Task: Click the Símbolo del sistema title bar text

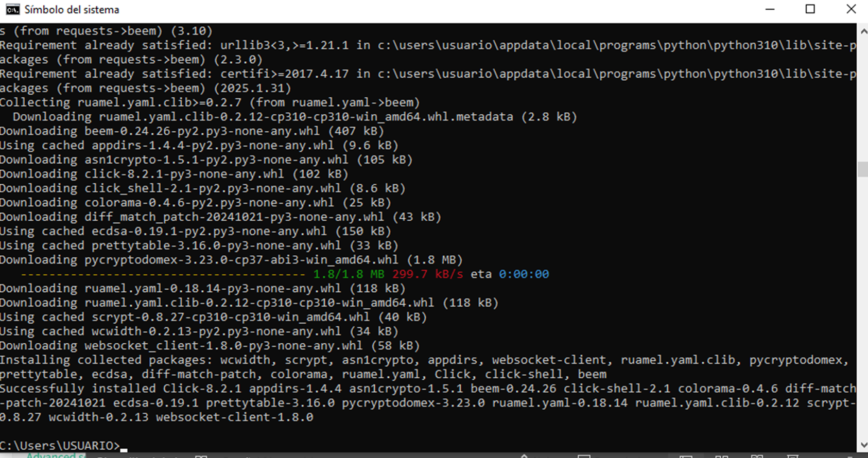Action: 72,10
